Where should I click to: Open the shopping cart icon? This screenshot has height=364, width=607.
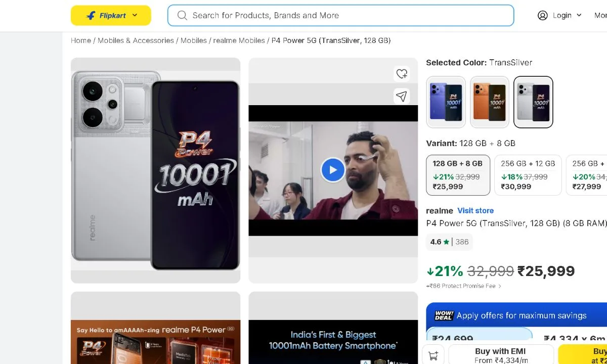click(433, 355)
